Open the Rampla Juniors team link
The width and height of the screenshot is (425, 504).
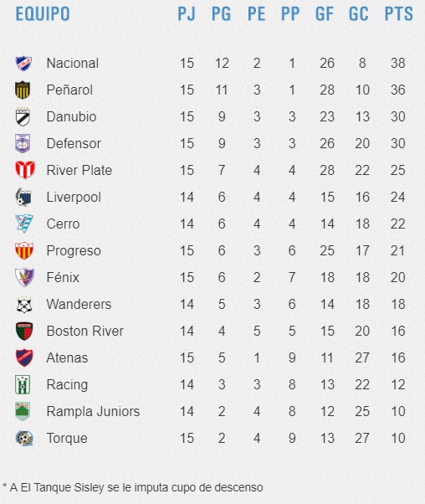click(93, 411)
